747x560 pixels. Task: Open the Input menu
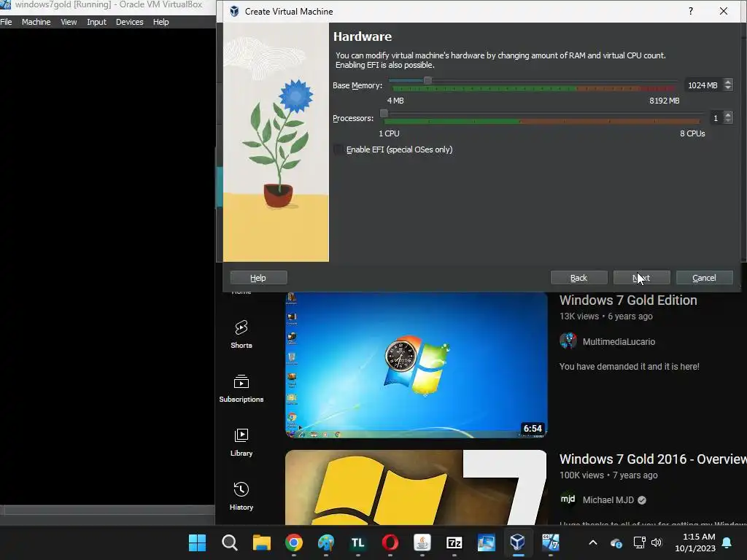(96, 22)
